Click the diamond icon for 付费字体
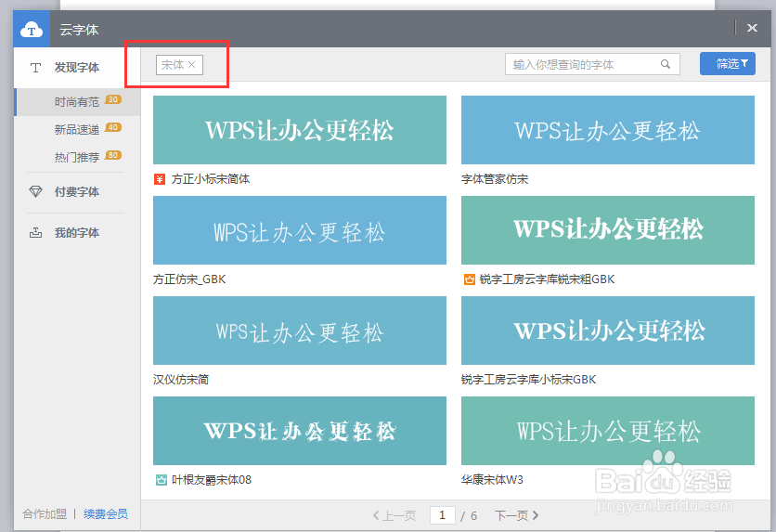 (35, 191)
